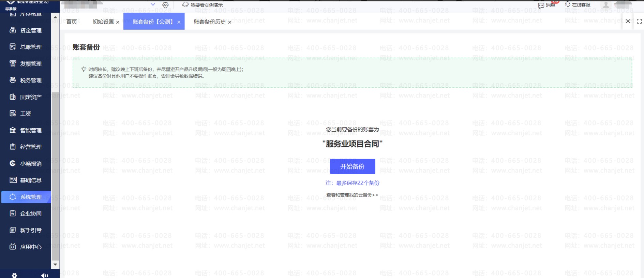The height and width of the screenshot is (278, 644).
Task: Launch 新手引导 from the sidebar icon
Action: coord(13,230)
